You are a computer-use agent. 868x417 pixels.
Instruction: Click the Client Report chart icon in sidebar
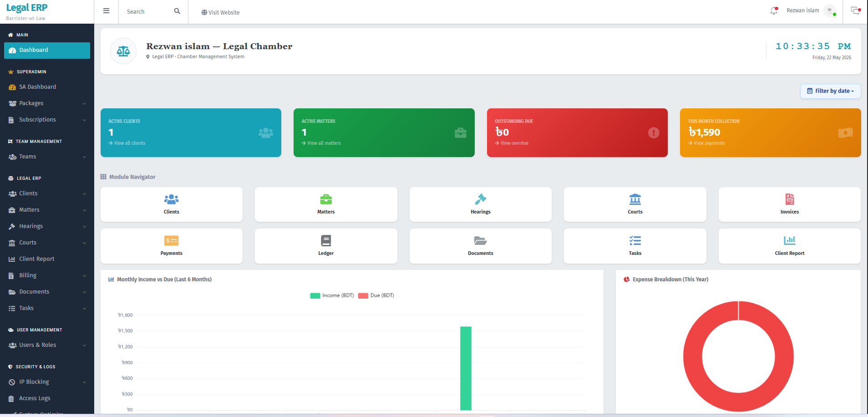(x=12, y=259)
